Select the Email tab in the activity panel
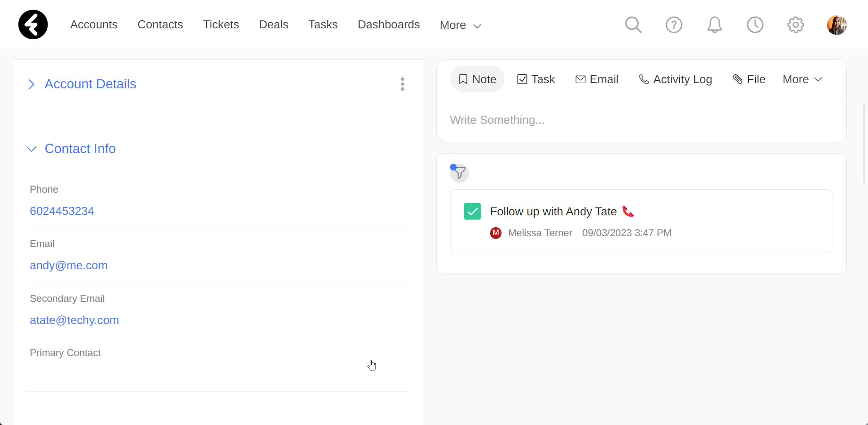The height and width of the screenshot is (425, 868). pyautogui.click(x=597, y=79)
